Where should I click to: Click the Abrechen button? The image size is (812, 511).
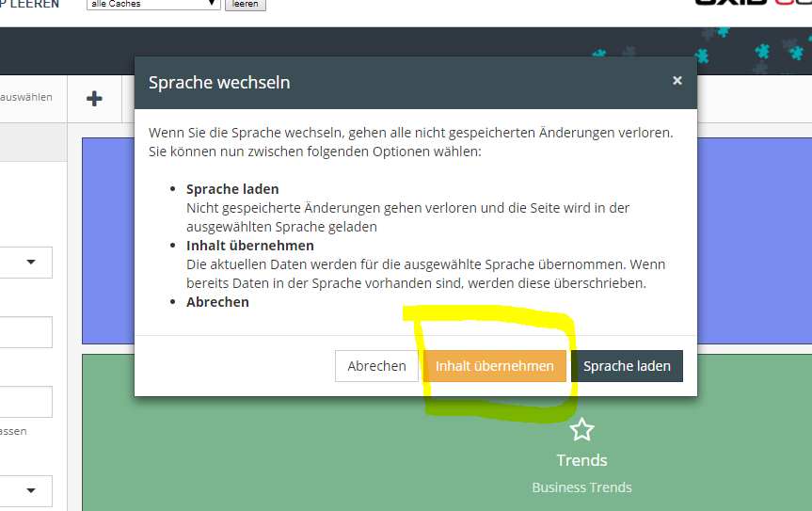tap(376, 366)
